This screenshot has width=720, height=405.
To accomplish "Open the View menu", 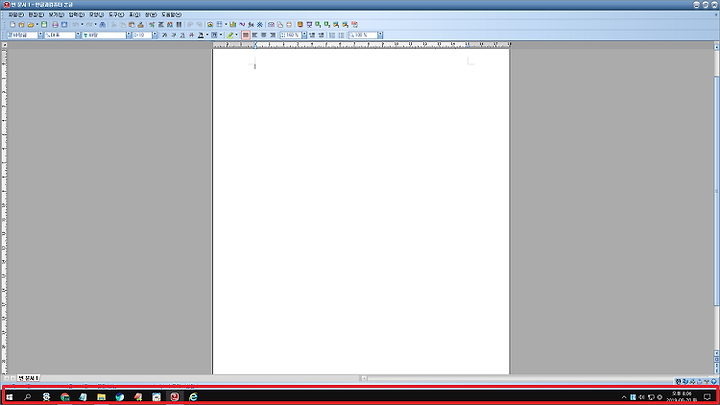I will click(x=56, y=15).
